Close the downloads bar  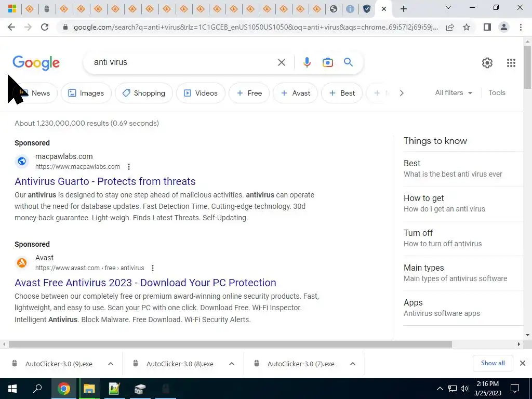pyautogui.click(x=523, y=363)
